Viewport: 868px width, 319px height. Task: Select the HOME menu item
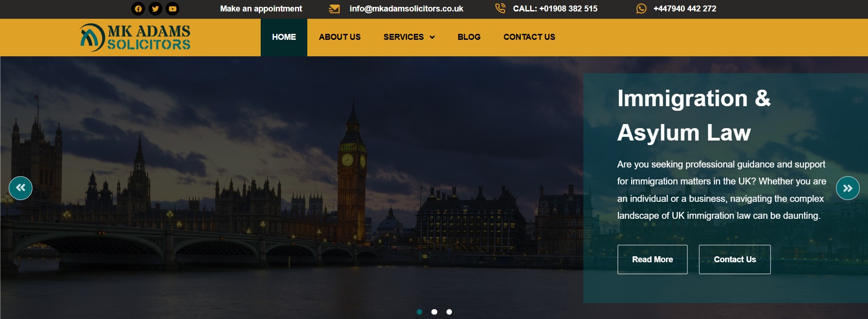point(284,37)
